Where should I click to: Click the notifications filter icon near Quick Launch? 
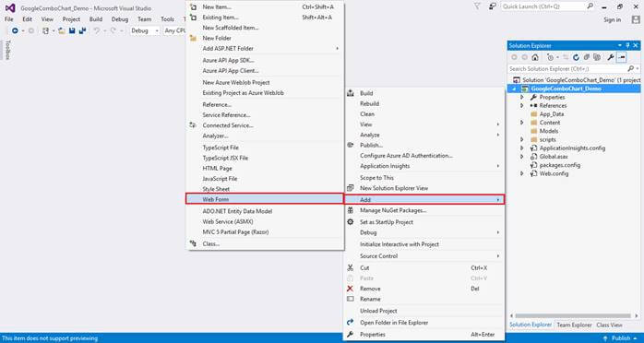[x=477, y=6]
